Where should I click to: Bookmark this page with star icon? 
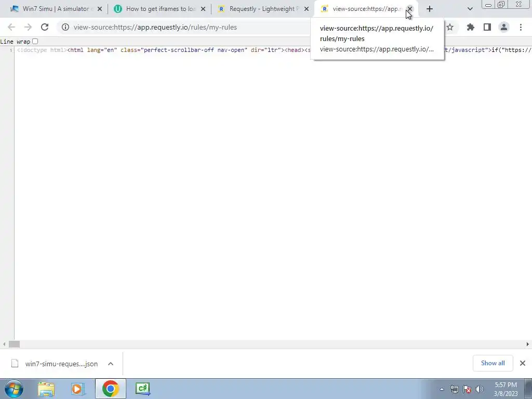[450, 27]
